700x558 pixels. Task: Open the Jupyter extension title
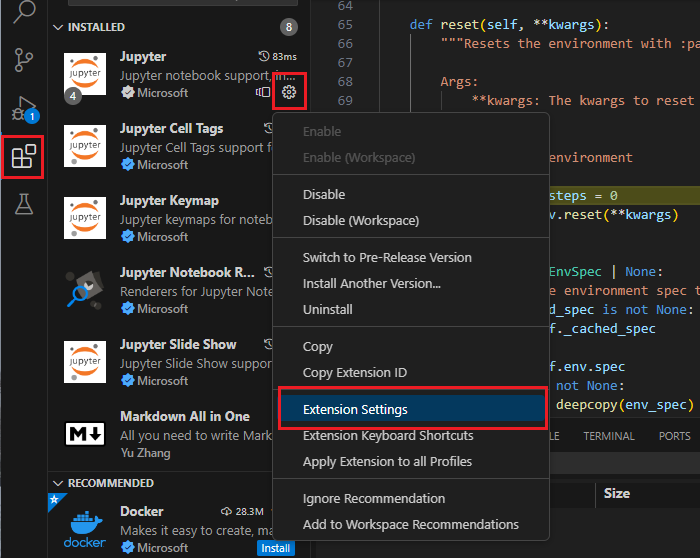(143, 57)
